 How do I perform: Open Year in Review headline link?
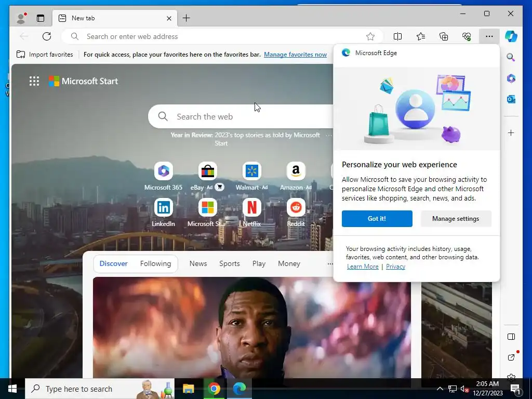click(x=245, y=139)
